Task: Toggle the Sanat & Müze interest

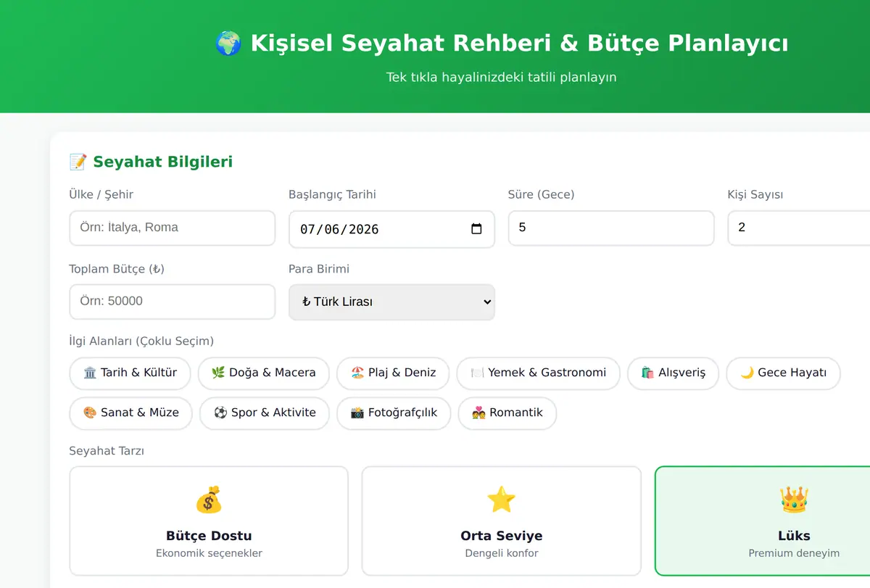Action: tap(130, 413)
